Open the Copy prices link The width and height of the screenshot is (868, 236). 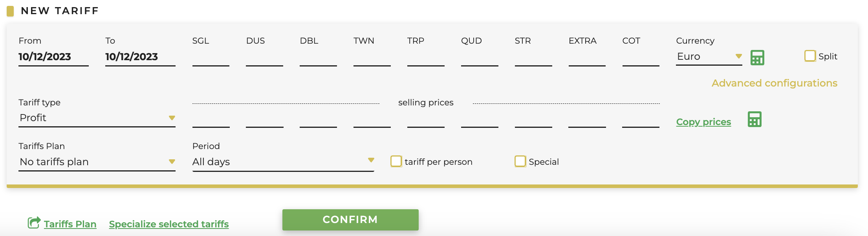point(703,122)
